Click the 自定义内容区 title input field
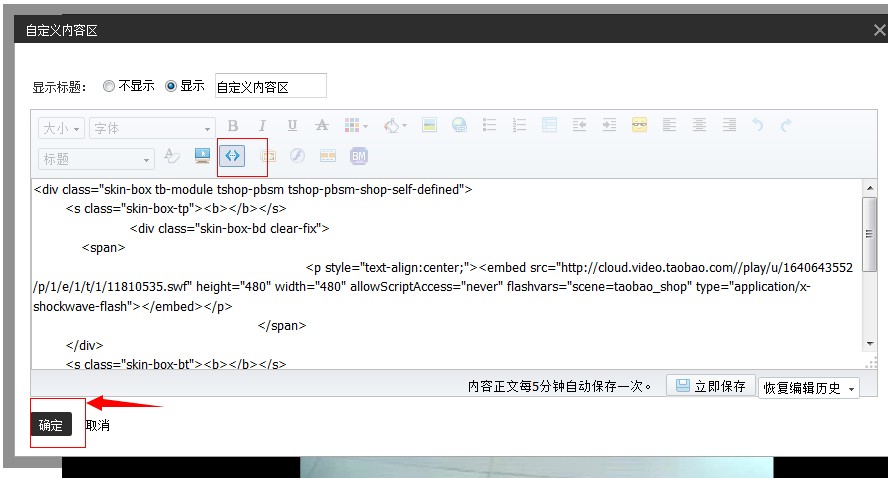888x478 pixels. (270, 87)
